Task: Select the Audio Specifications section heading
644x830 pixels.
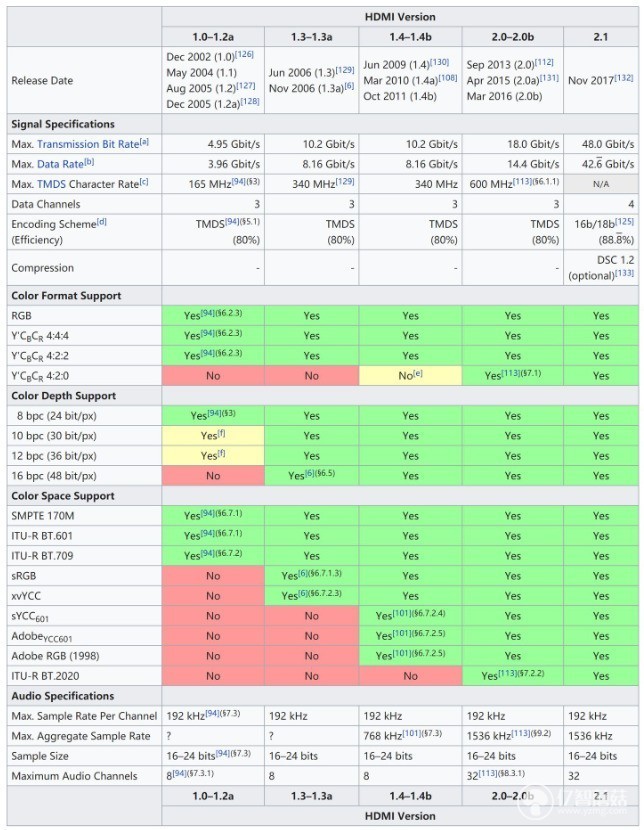Action: [x=63, y=696]
